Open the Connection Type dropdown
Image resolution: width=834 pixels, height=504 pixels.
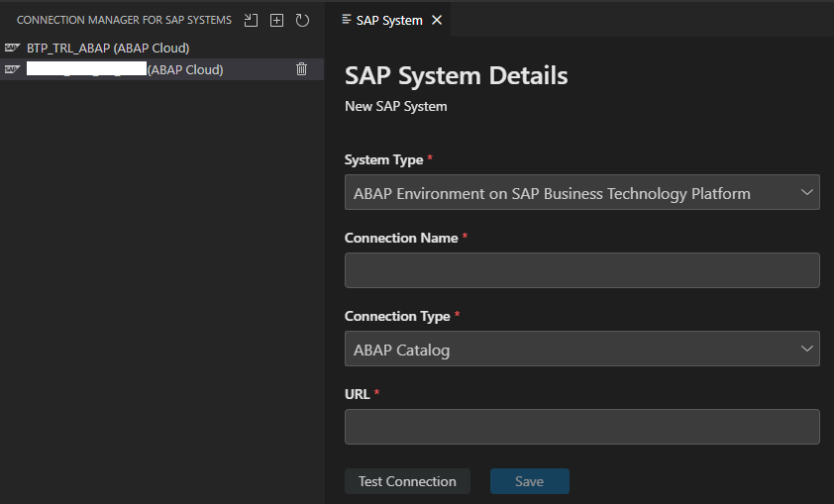[581, 349]
